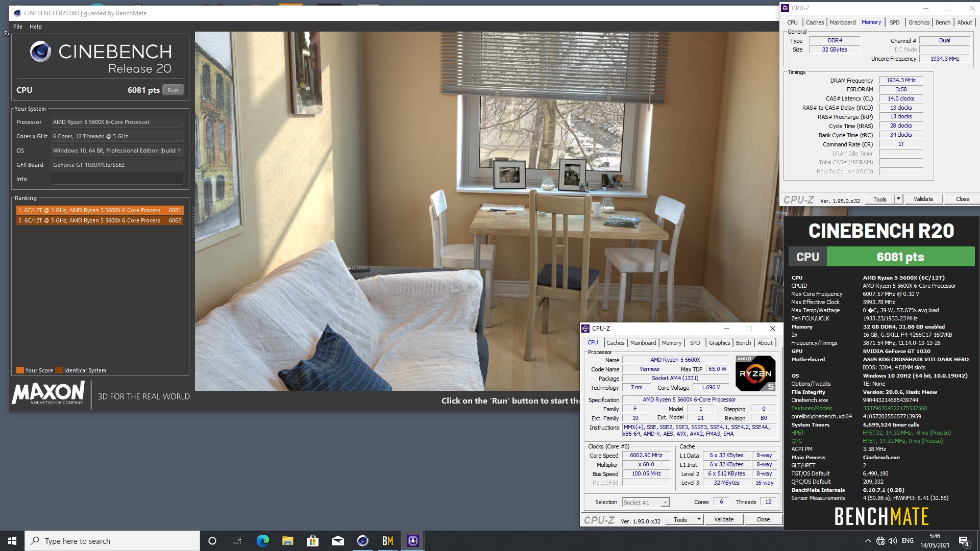The image size is (980, 551).
Task: Open Mainboard tab in lower CPU-Z window
Action: point(643,343)
